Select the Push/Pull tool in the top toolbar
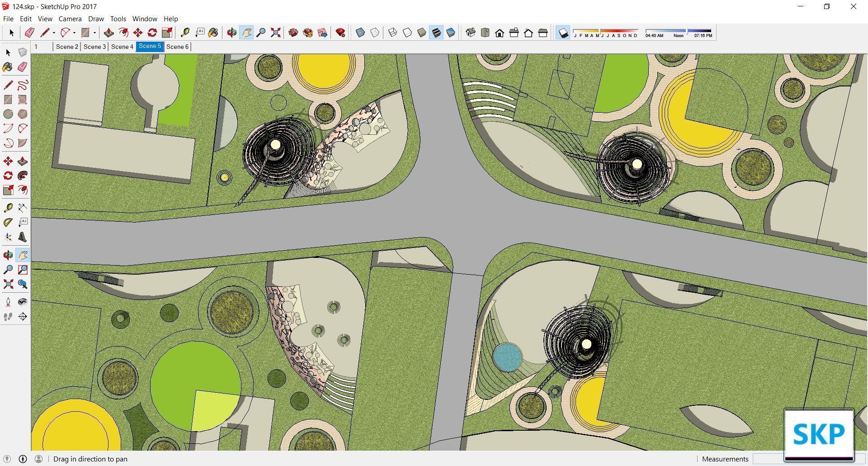 click(x=108, y=33)
